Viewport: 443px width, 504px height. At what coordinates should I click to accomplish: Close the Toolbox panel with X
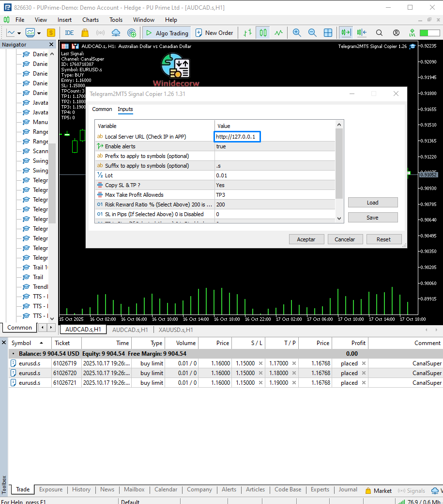pyautogui.click(x=4, y=343)
